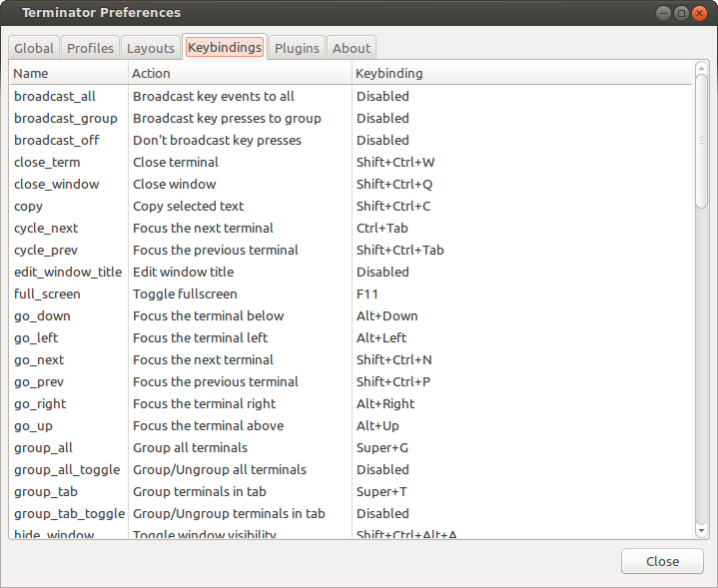The width and height of the screenshot is (718, 588).
Task: Select the Keybindings tab
Action: tap(225, 47)
